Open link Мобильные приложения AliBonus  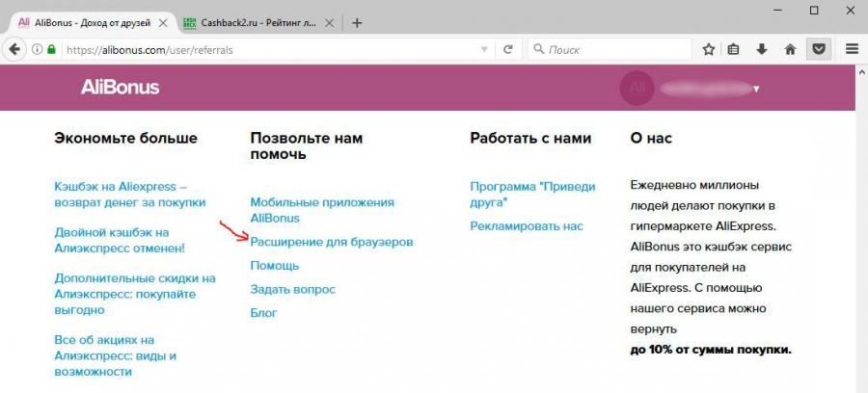322,210
